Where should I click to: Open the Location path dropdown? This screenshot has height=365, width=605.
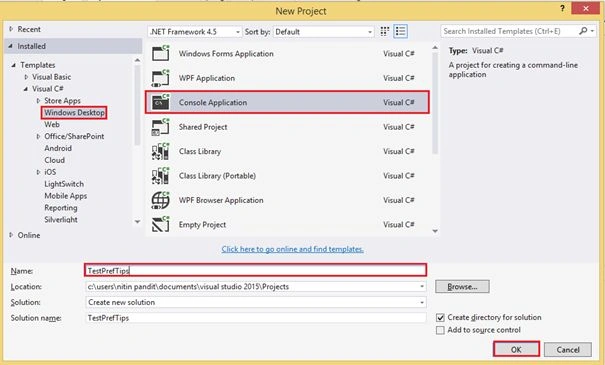pyautogui.click(x=422, y=287)
